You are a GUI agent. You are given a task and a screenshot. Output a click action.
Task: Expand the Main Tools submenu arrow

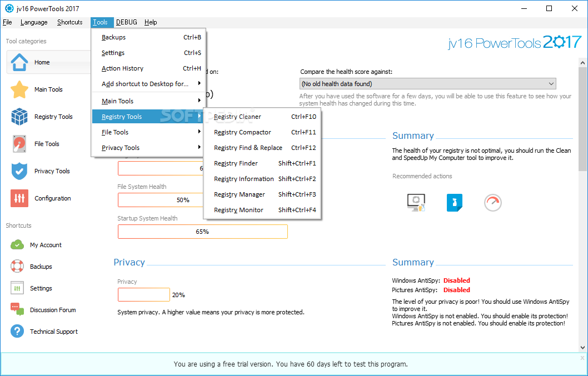[200, 101]
